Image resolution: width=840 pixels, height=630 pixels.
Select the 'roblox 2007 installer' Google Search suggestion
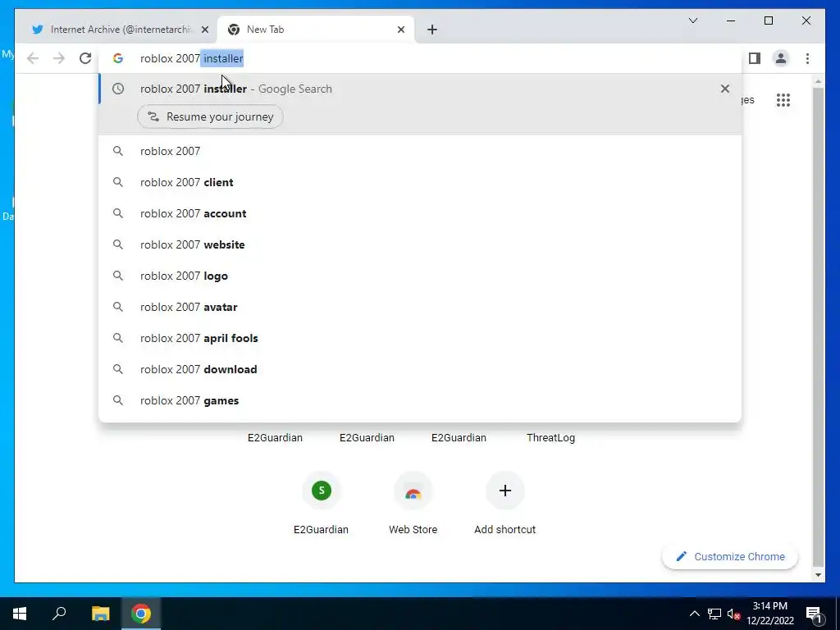(x=420, y=89)
